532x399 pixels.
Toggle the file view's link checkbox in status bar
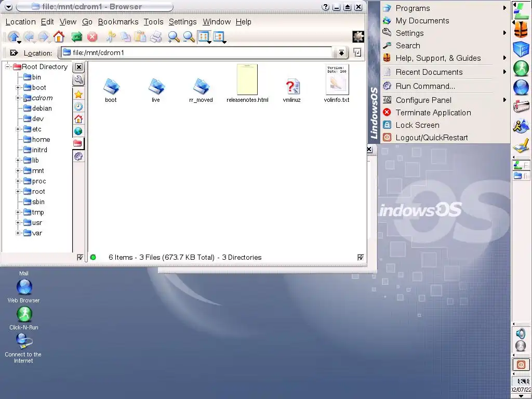361,258
